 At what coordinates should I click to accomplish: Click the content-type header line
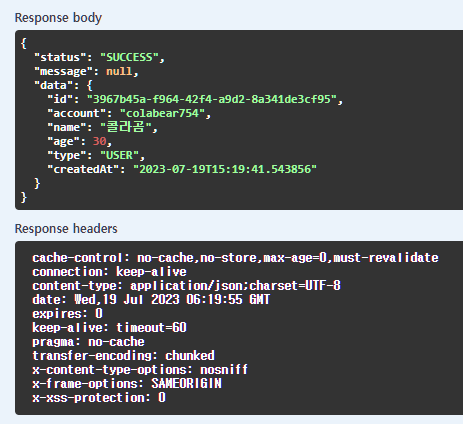(x=186, y=286)
